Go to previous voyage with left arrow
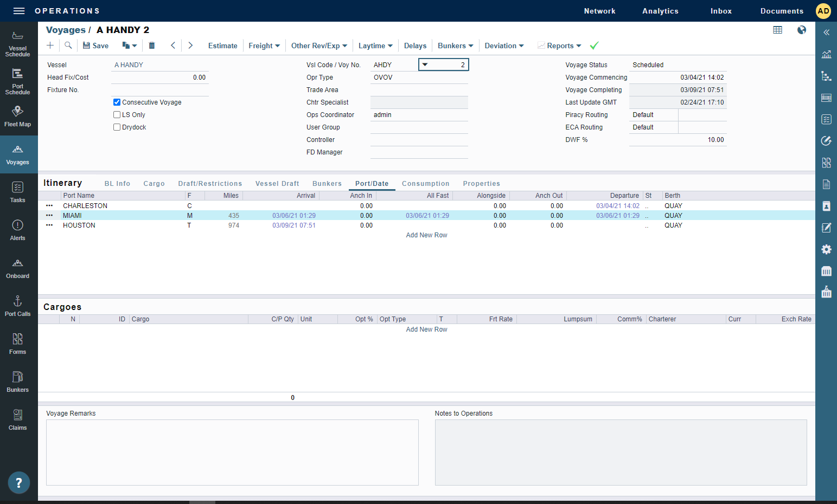 (173, 46)
